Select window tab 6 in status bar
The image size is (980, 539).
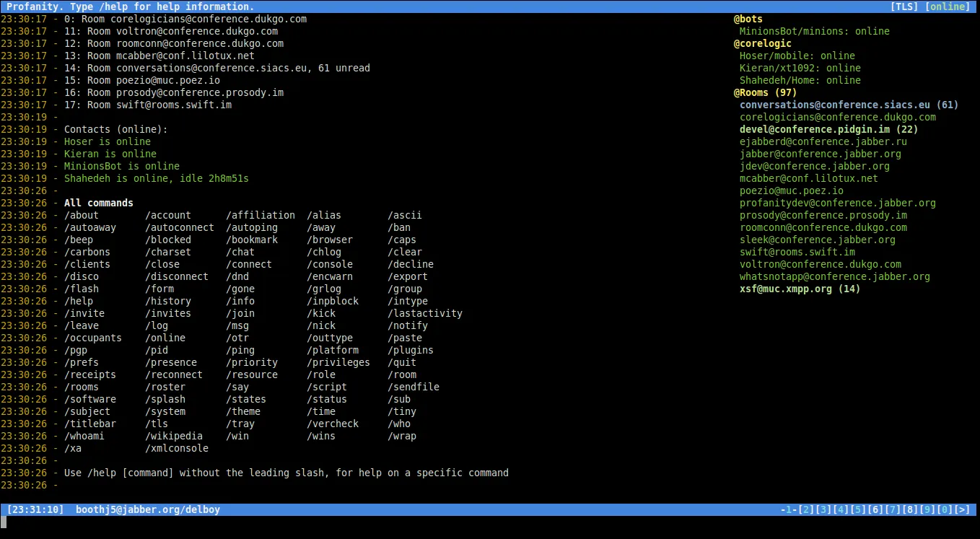tap(875, 509)
